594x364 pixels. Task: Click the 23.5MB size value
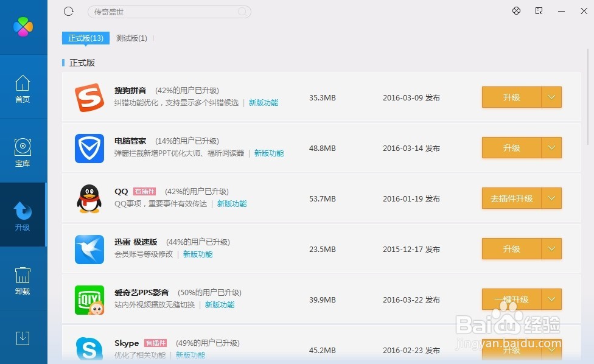[x=323, y=249]
